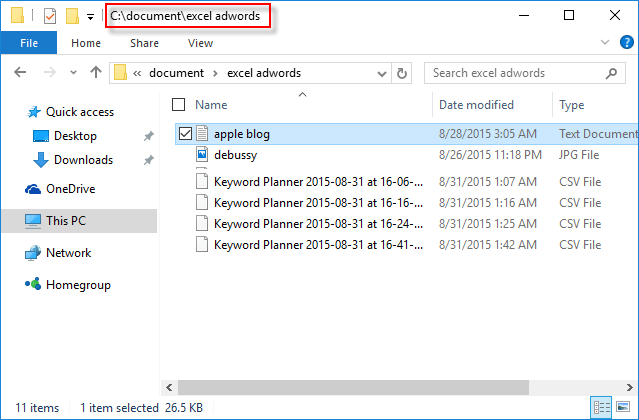Open recent locations dropdown arrow
The width and height of the screenshot is (639, 420).
point(73,73)
